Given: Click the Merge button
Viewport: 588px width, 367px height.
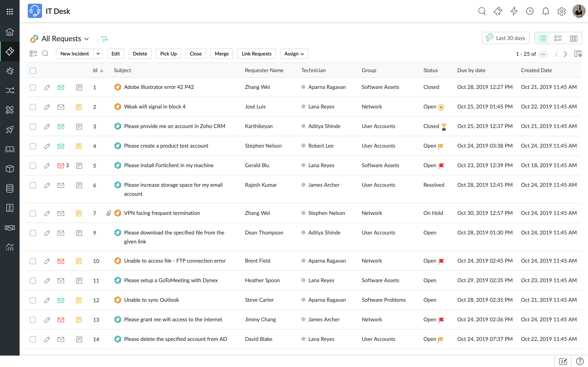Looking at the screenshot, I should point(221,54).
